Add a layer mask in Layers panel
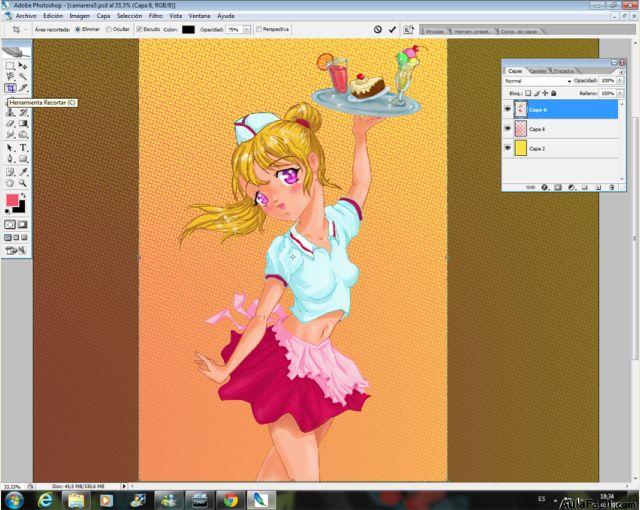The width and height of the screenshot is (640, 510). coord(558,187)
